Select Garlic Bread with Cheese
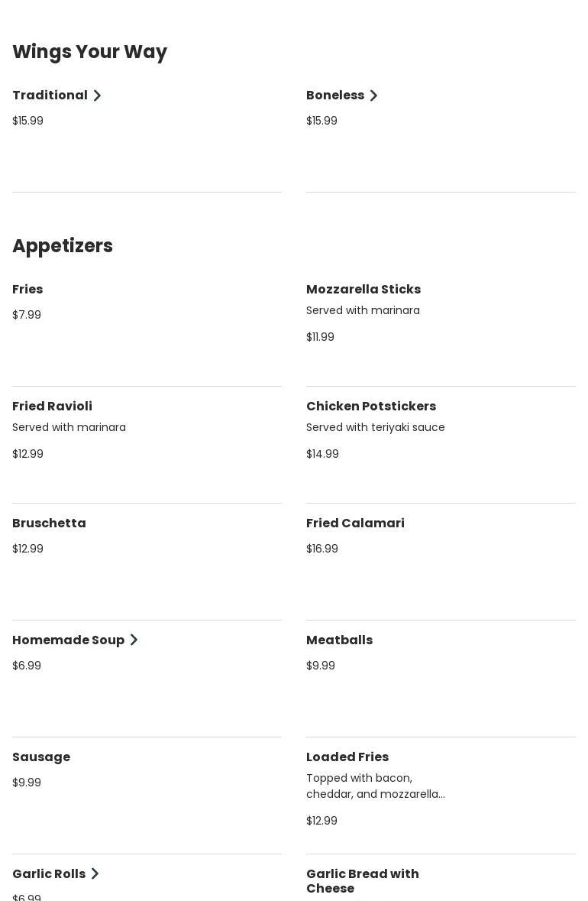The height and width of the screenshot is (901, 588). 363,881
